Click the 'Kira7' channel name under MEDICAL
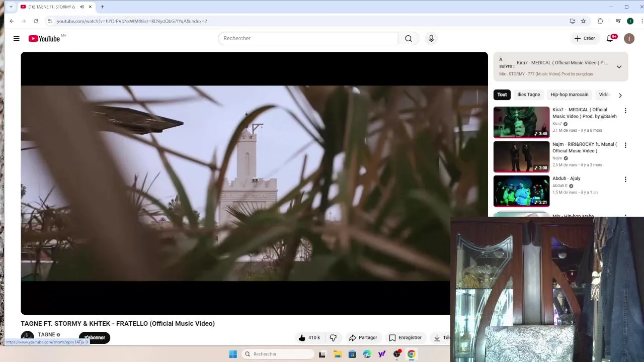Image resolution: width=644 pixels, height=362 pixels. pyautogui.click(x=557, y=124)
